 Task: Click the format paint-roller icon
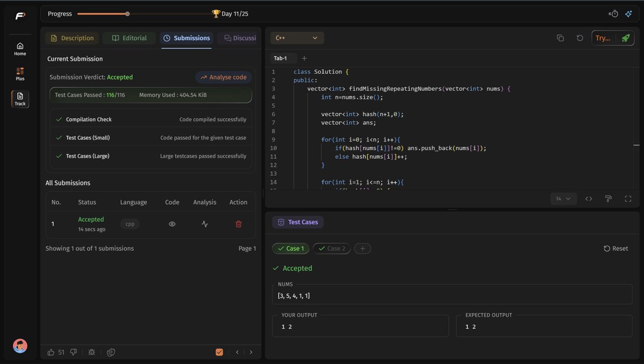(609, 198)
